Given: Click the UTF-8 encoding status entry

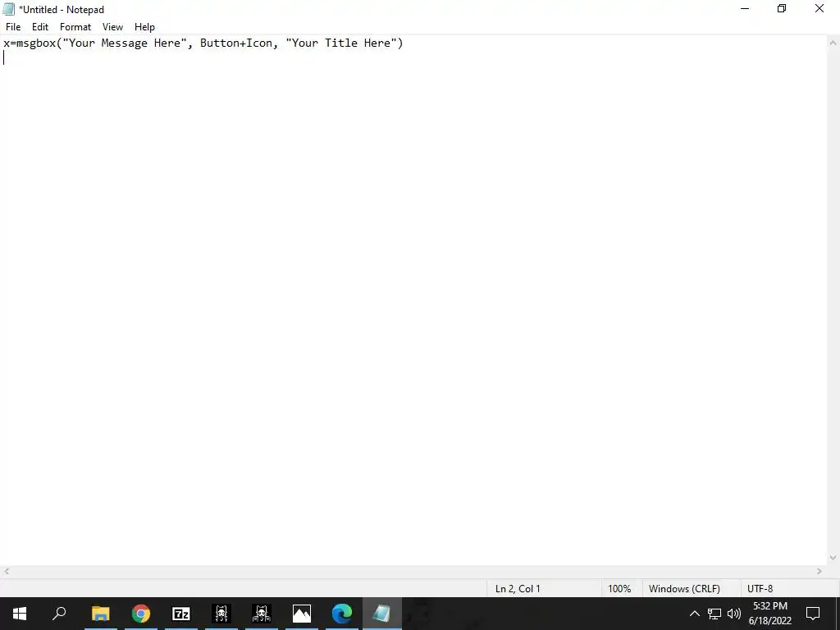Looking at the screenshot, I should [760, 588].
